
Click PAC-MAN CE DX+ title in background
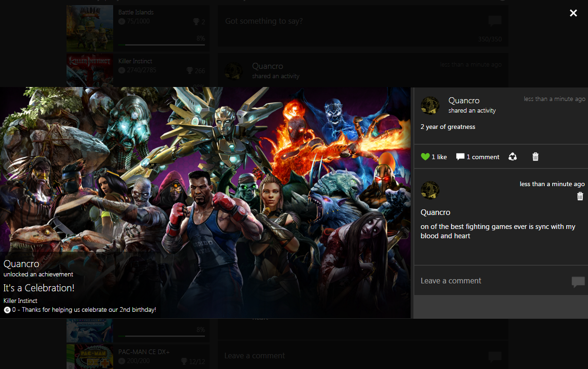pyautogui.click(x=144, y=352)
